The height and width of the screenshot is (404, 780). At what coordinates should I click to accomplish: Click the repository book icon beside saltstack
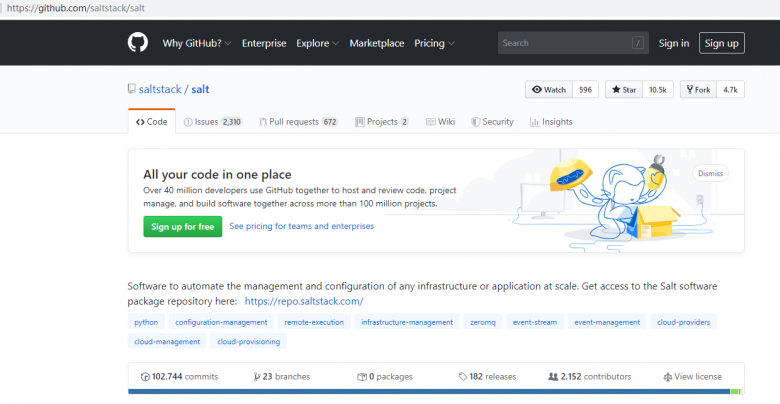(x=131, y=89)
